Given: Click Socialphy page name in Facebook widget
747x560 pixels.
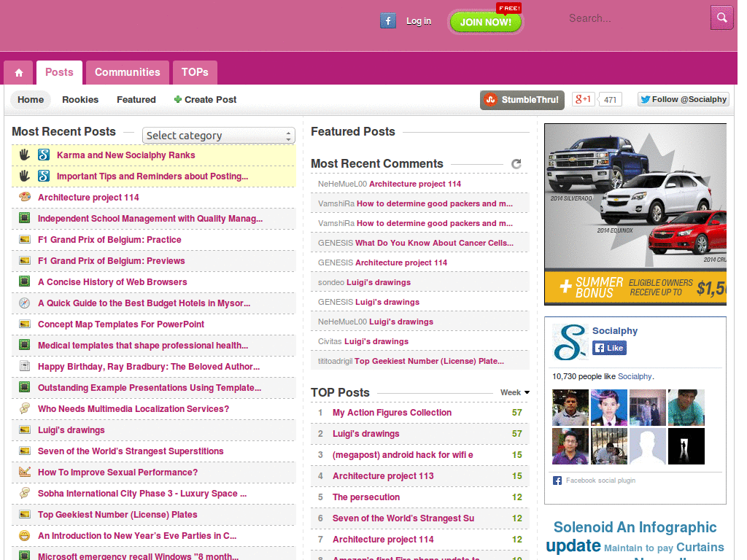Looking at the screenshot, I should 614,331.
